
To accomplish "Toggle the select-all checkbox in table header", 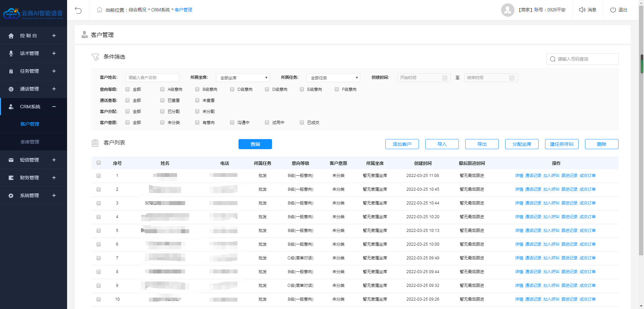I will pos(99,163).
